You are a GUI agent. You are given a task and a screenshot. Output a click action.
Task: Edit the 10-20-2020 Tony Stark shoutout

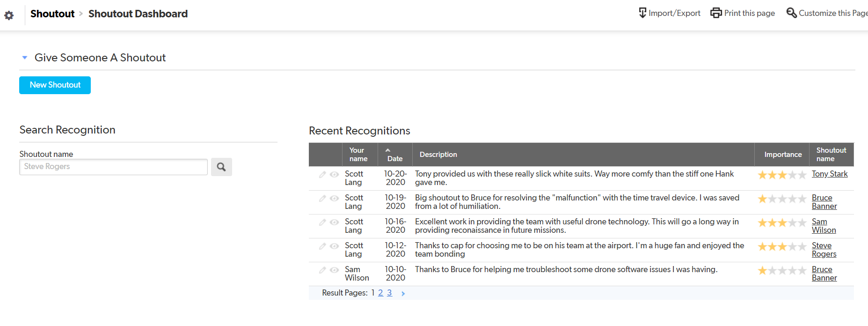322,175
